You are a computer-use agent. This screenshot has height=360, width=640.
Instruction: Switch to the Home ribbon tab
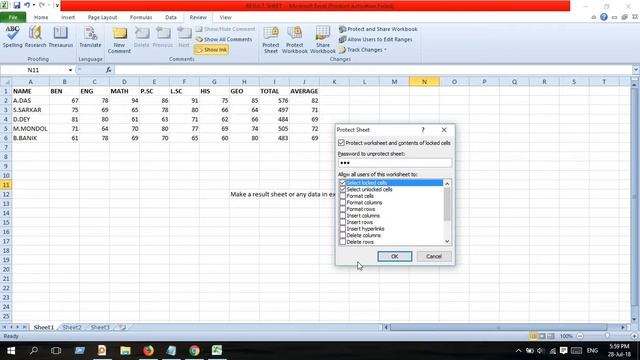tap(41, 18)
